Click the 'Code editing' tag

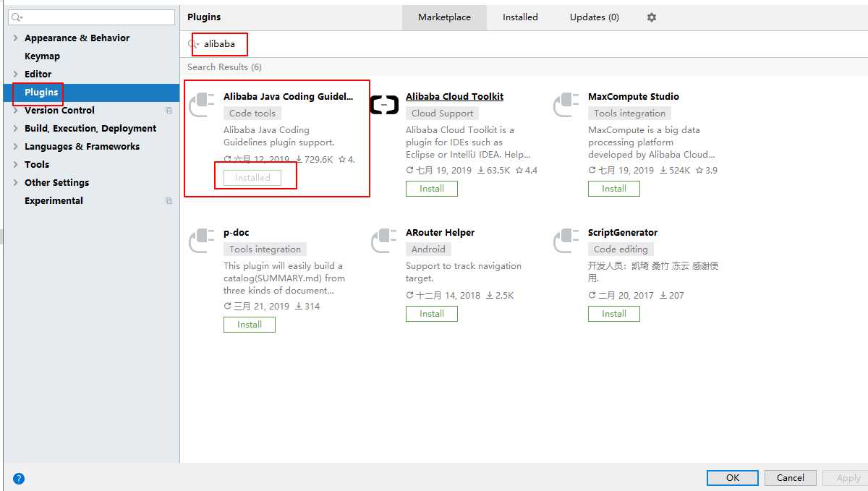click(621, 249)
